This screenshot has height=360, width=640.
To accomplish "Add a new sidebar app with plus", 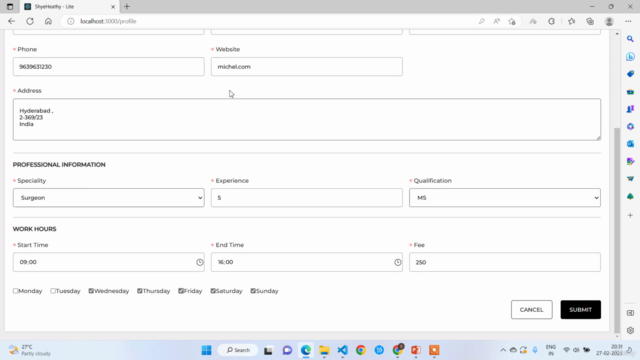I will point(630,215).
